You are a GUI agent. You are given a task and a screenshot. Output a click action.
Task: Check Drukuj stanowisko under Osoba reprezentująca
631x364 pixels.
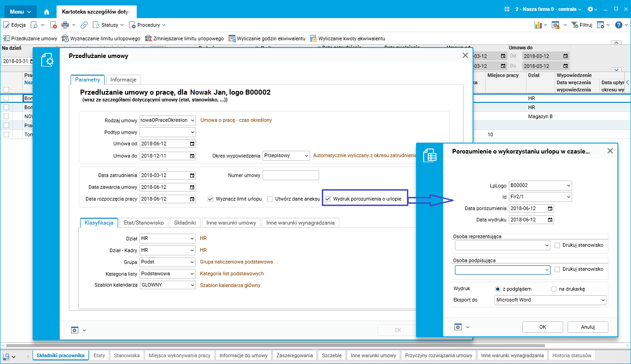click(558, 245)
